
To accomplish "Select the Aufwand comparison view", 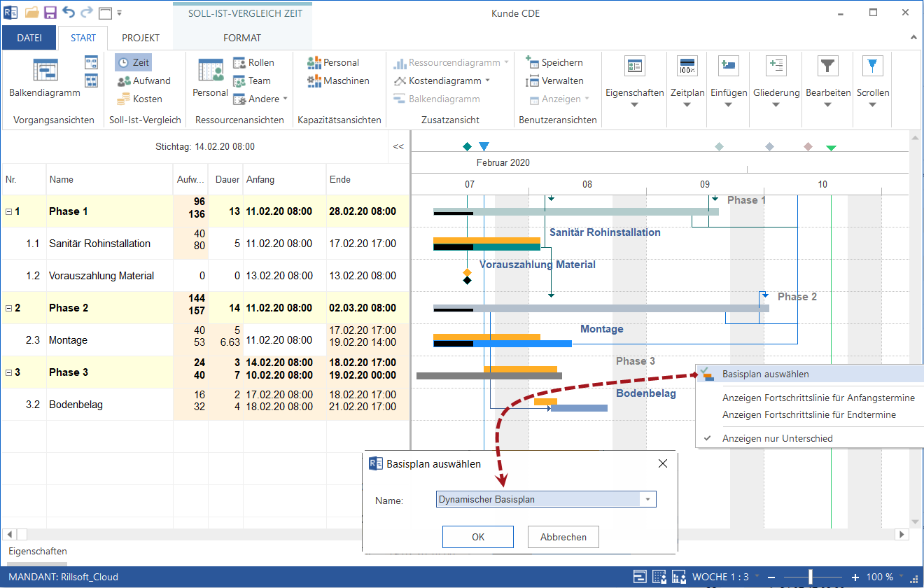I will [x=143, y=80].
